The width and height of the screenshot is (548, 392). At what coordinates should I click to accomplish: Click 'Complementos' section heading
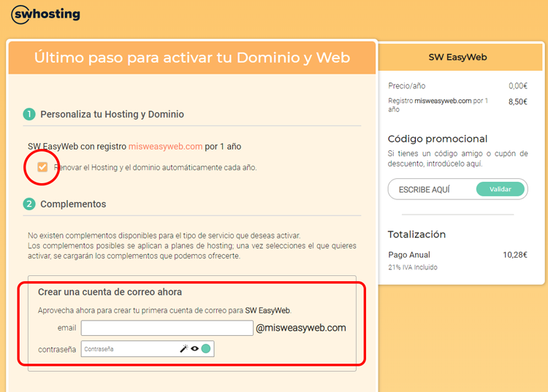(73, 204)
